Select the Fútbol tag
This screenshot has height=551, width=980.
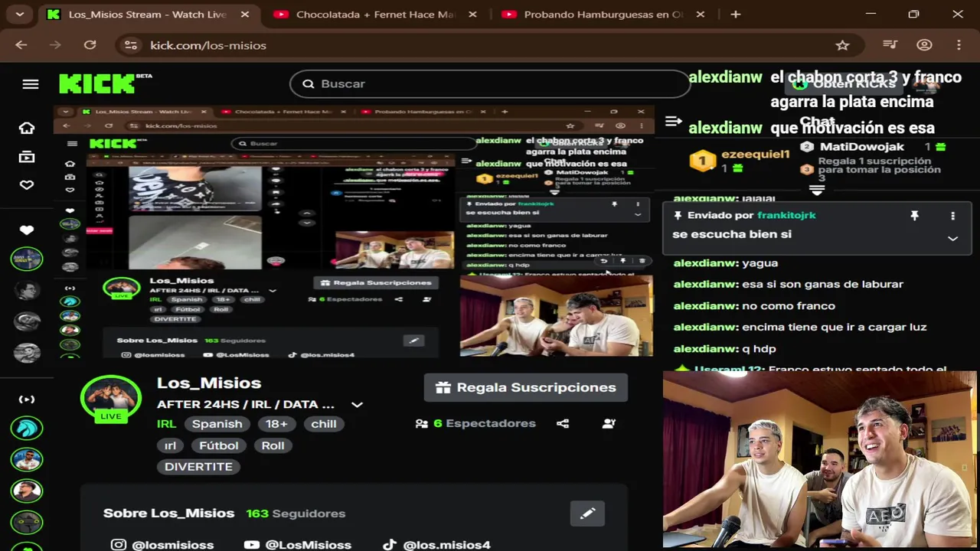click(x=219, y=445)
